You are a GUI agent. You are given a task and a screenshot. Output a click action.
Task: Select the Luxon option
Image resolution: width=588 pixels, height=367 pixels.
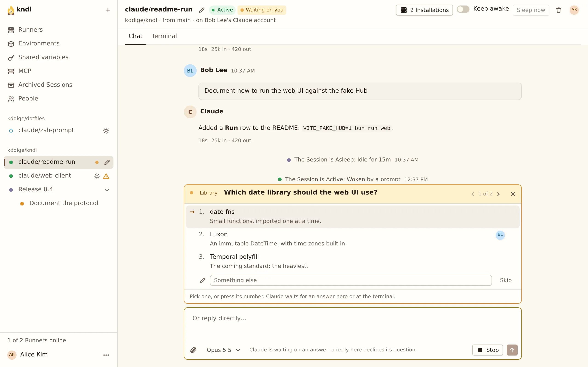tap(353, 239)
